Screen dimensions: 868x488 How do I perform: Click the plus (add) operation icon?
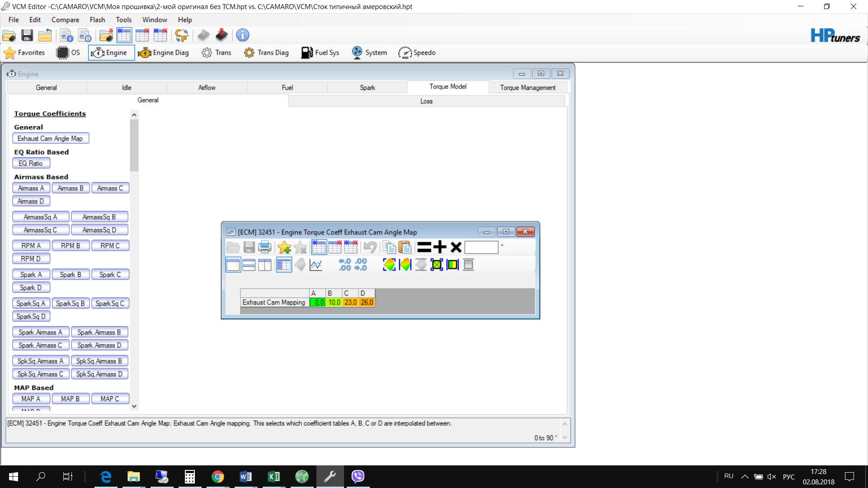[439, 247]
